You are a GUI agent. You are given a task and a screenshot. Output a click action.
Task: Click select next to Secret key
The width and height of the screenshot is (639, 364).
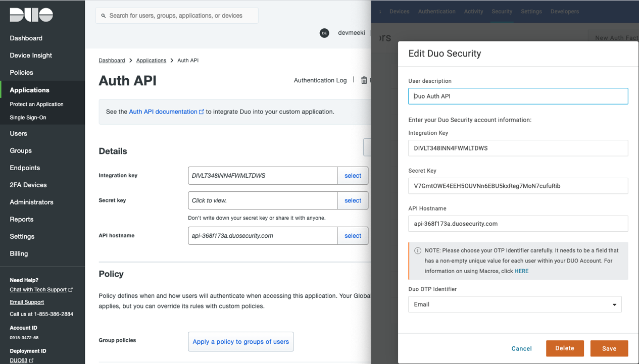point(353,200)
